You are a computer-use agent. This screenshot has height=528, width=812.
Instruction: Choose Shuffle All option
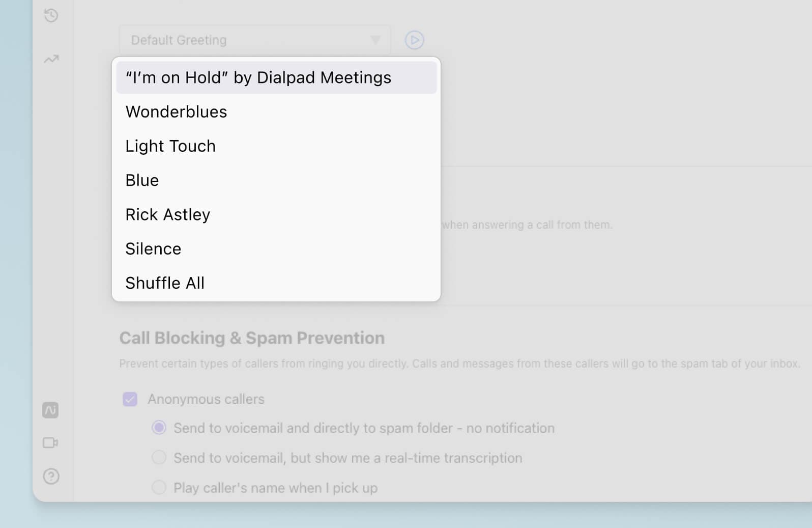(x=165, y=283)
